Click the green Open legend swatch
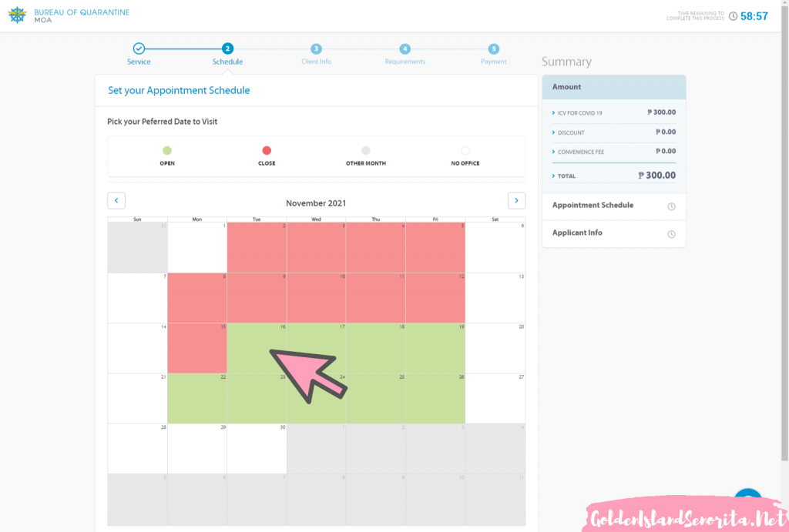This screenshot has height=532, width=789. point(167,151)
